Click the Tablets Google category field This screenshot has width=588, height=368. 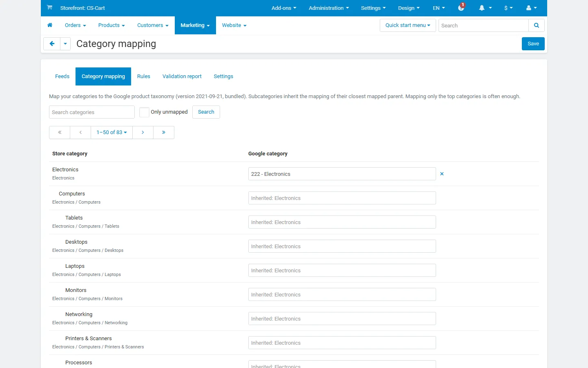click(x=342, y=222)
